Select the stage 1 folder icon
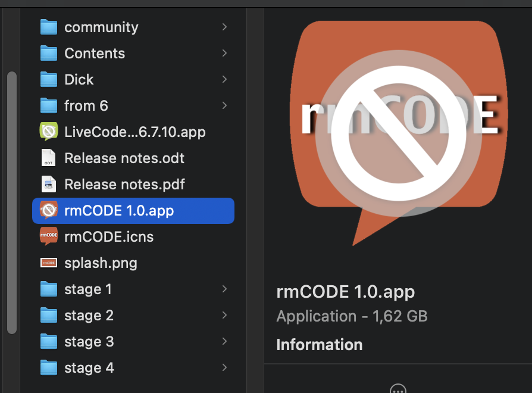Image resolution: width=532 pixels, height=393 pixels. [x=49, y=289]
